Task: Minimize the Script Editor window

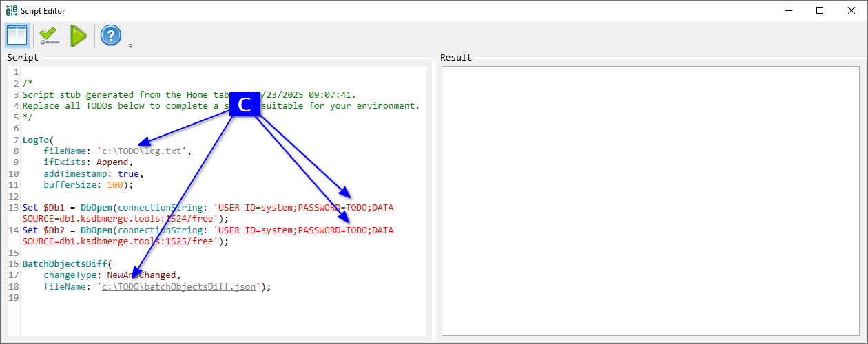Action: [787, 10]
